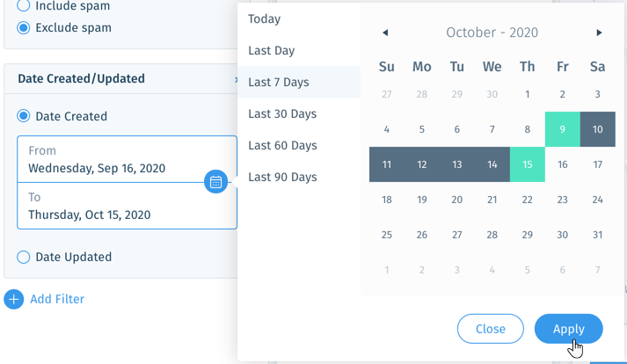The width and height of the screenshot is (627, 364).
Task: Click the From date field
Action: coord(127,159)
